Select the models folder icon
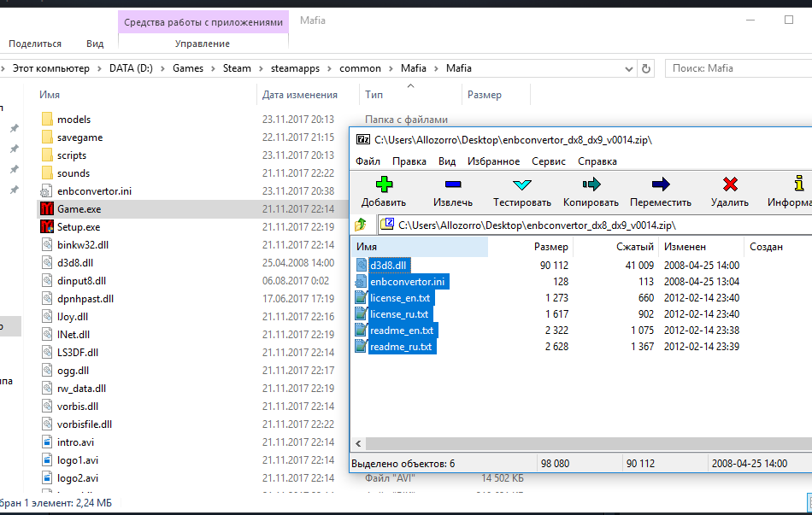The height and width of the screenshot is (515, 812). click(47, 119)
